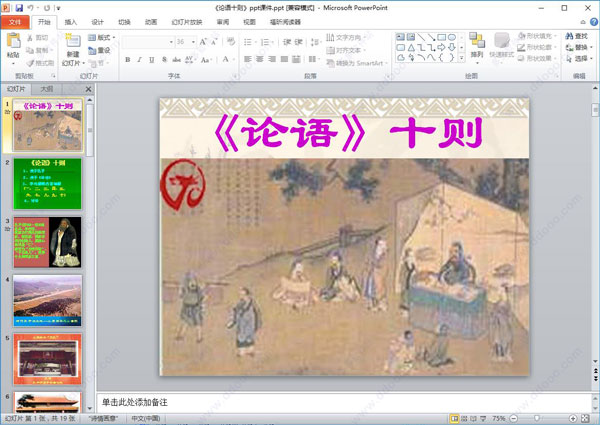Toggle Italic formatting
This screenshot has height=425, width=600.
coord(139,59)
